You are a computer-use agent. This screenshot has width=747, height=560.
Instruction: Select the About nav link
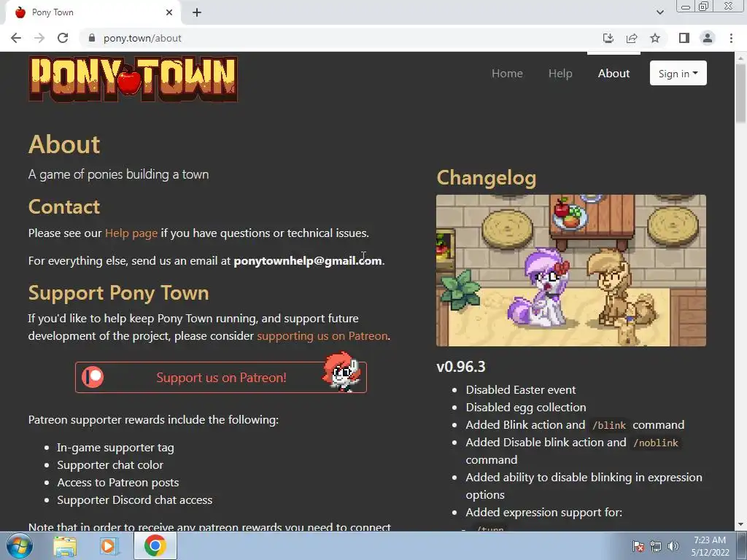(614, 74)
